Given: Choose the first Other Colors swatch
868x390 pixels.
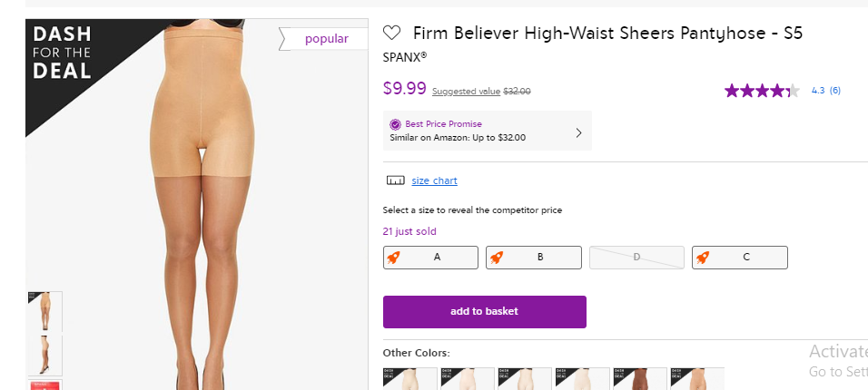Looking at the screenshot, I should pos(409,379).
